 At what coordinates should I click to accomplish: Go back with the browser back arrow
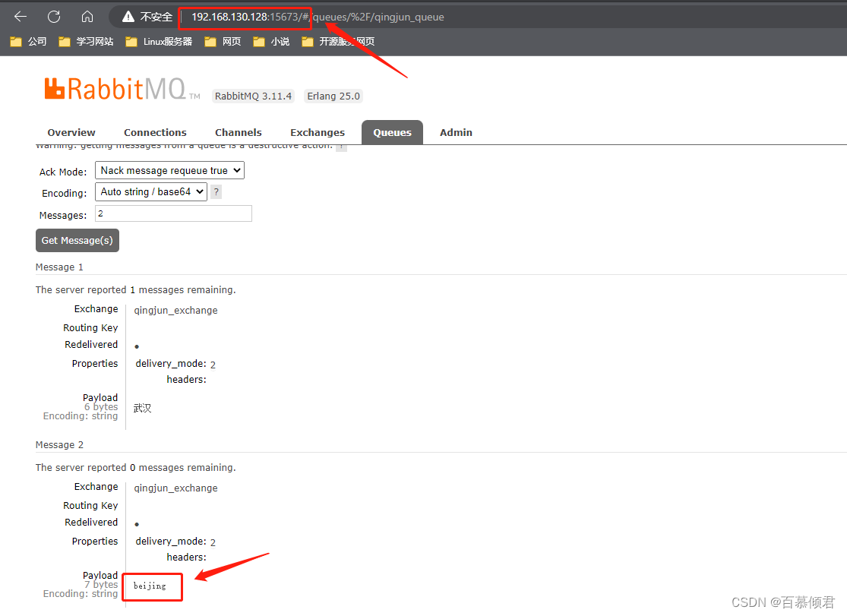(x=21, y=17)
